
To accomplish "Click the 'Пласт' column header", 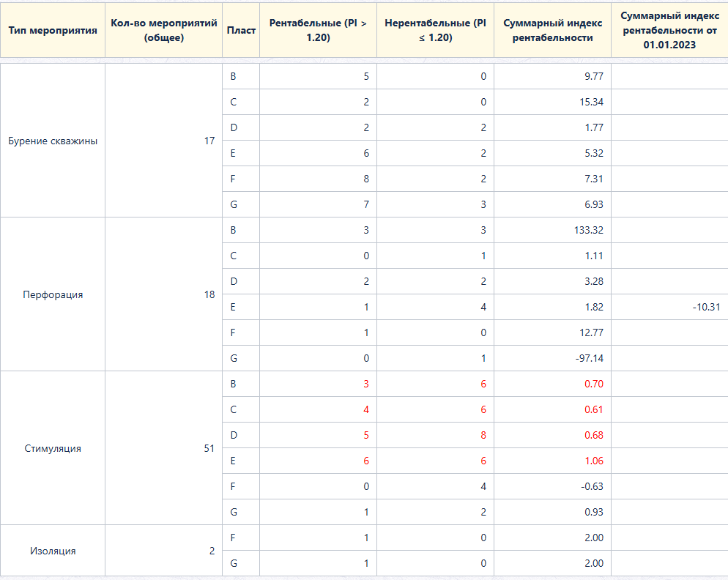I will click(x=241, y=30).
